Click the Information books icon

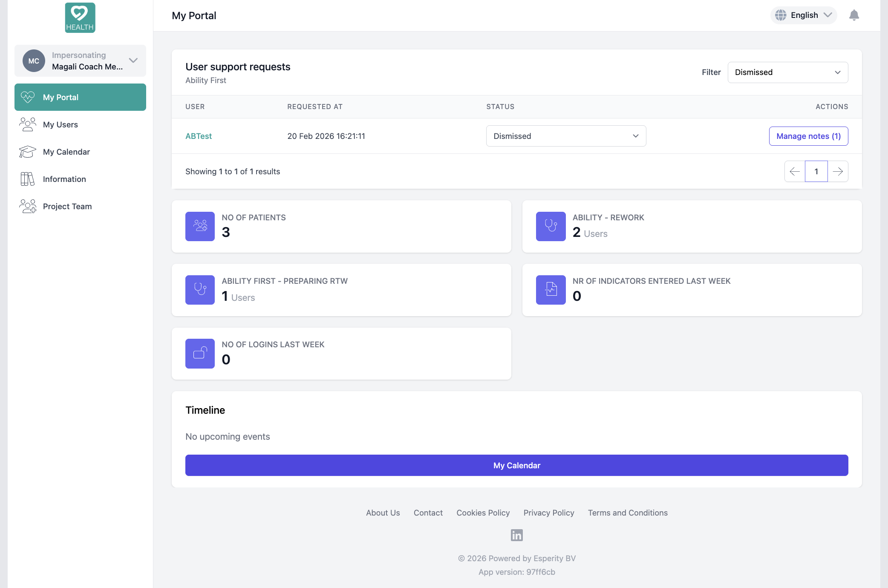tap(27, 179)
